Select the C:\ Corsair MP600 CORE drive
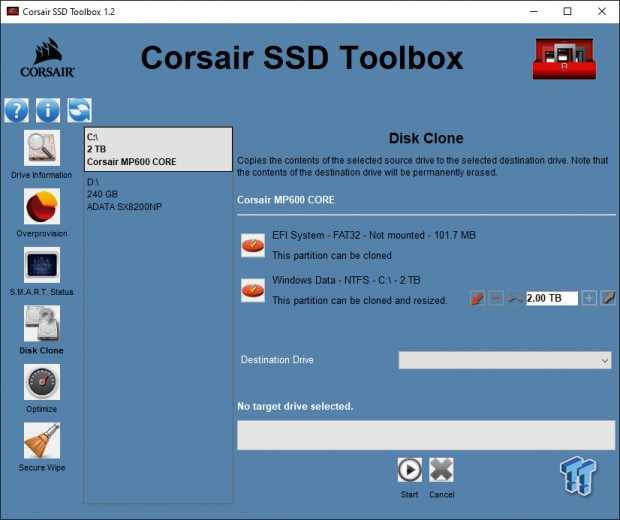This screenshot has height=520, width=620. (x=158, y=149)
